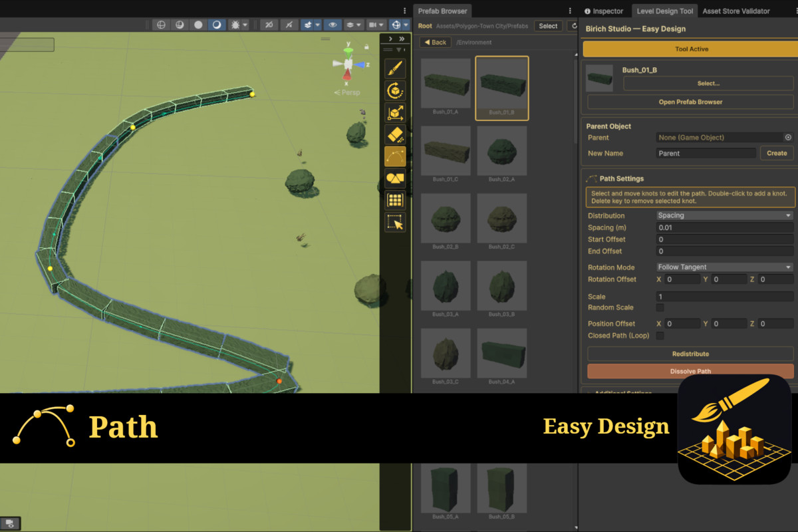Click the Open Prefab Browser button
Image resolution: width=798 pixels, height=532 pixels.
(690, 102)
